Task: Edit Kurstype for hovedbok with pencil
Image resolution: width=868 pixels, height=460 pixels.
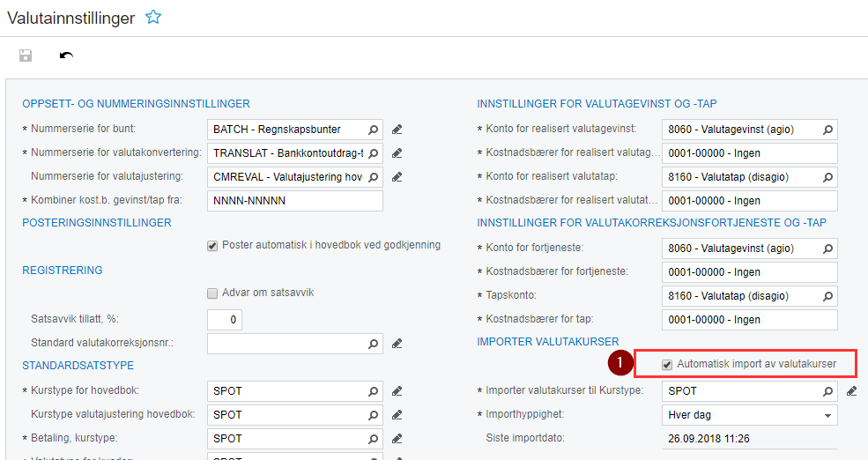Action: click(397, 391)
